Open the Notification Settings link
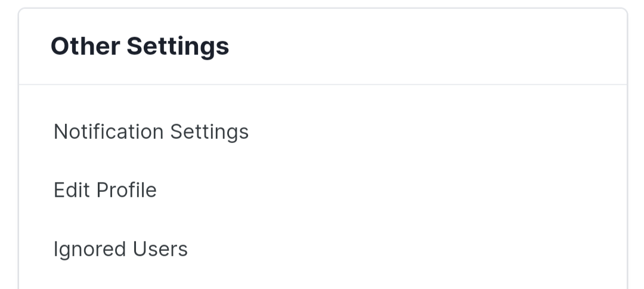This screenshot has height=289, width=644. click(151, 132)
